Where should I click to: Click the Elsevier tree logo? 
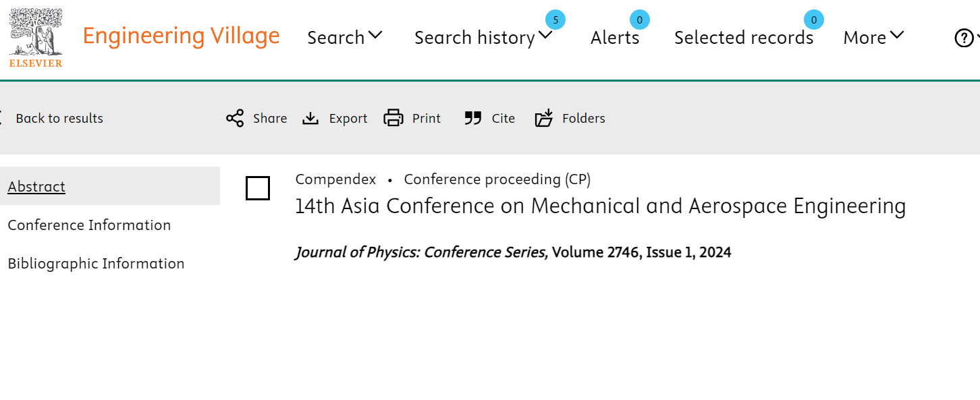36,38
